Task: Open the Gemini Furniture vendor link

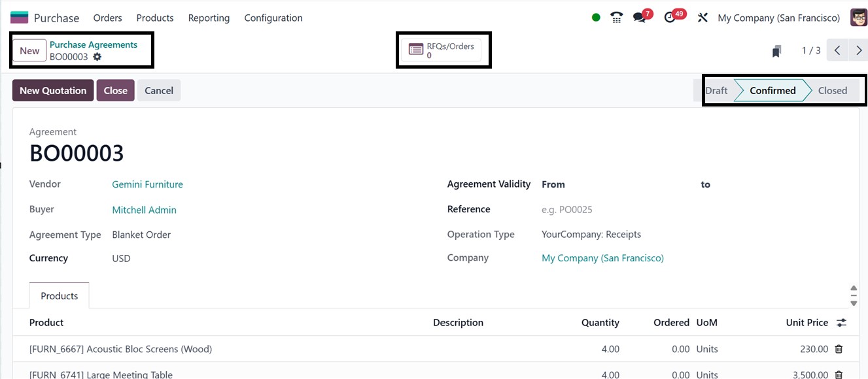Action: click(x=147, y=184)
